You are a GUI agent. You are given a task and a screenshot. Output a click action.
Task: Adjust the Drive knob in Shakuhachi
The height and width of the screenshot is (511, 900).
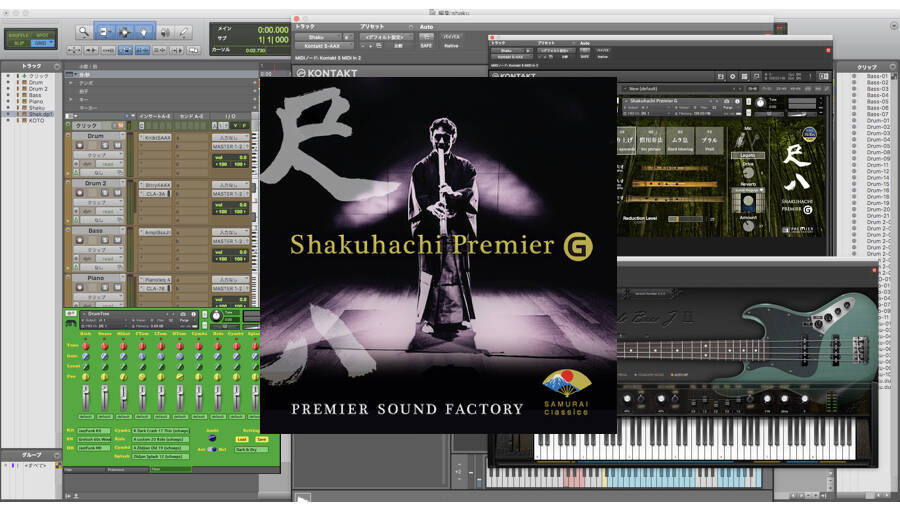point(748,173)
